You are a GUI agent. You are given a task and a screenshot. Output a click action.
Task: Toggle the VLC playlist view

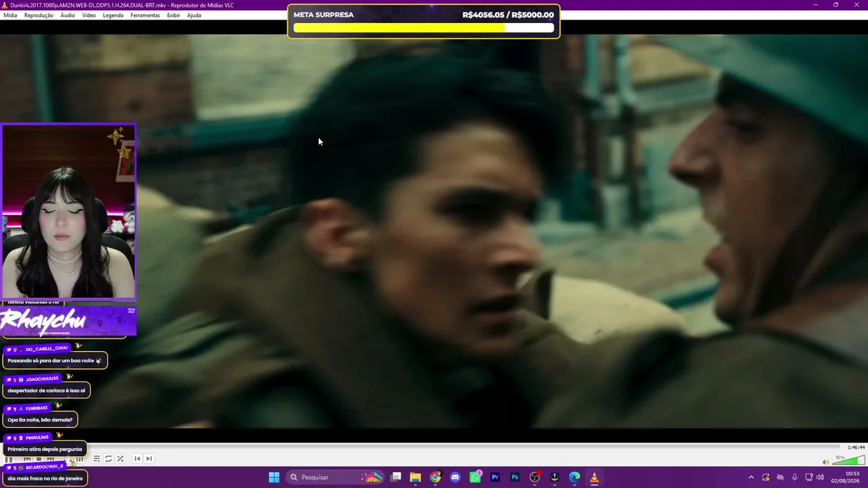point(96,459)
